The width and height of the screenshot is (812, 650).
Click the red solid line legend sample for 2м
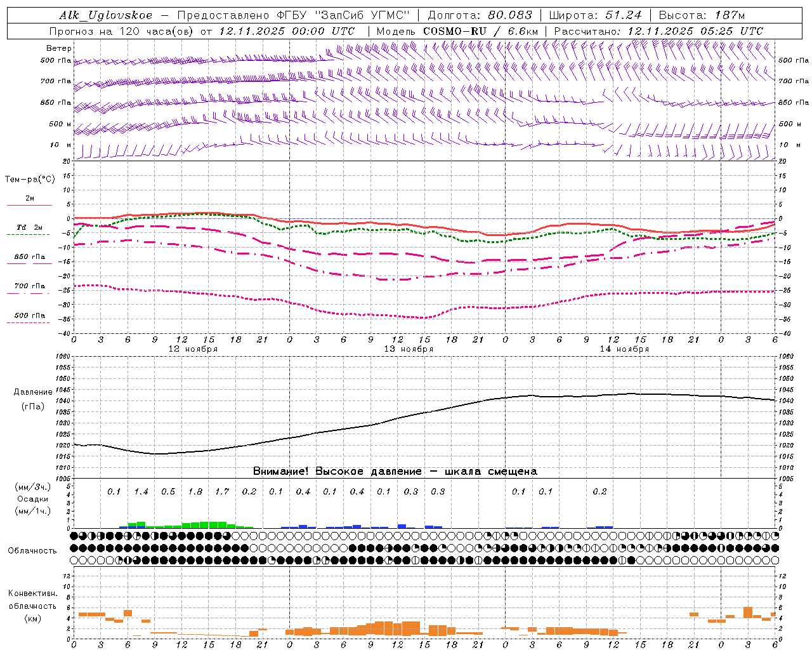click(29, 205)
